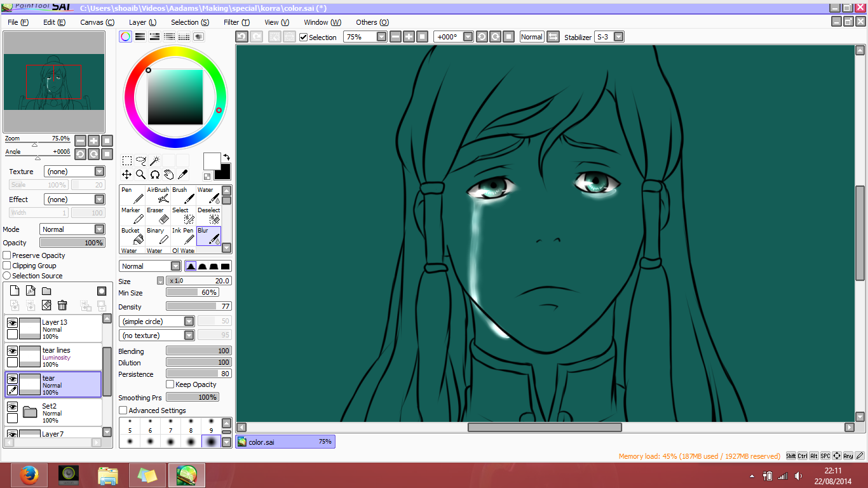Screen dimensions: 868x488
Task: Select the Binary pen tool
Action: click(158, 236)
